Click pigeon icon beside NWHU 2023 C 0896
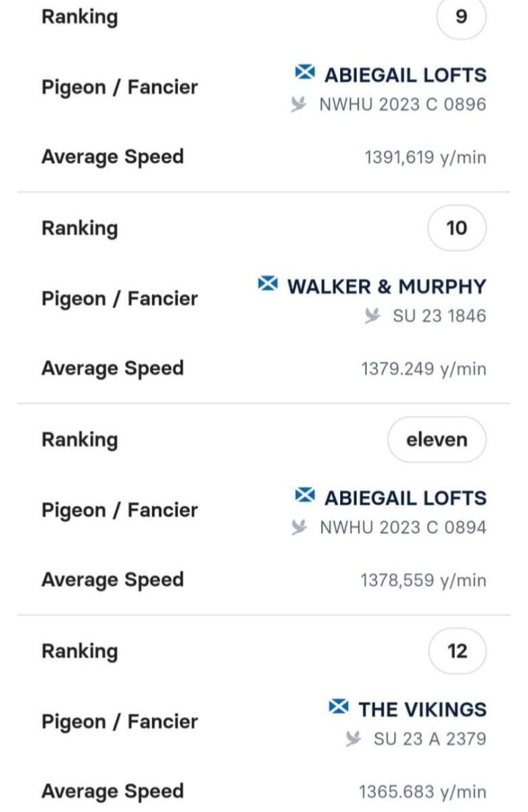Screen dimensions: 528x812 click(x=299, y=105)
